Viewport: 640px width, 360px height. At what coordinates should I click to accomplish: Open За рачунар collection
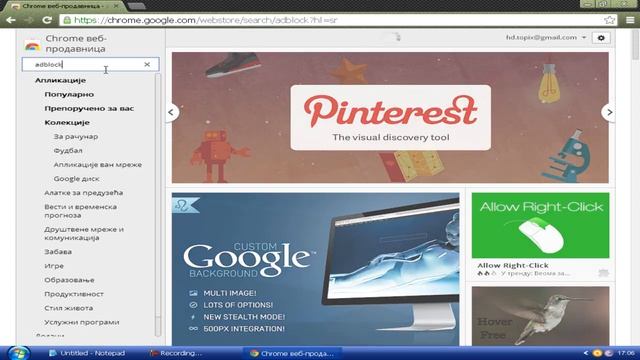(x=76, y=137)
